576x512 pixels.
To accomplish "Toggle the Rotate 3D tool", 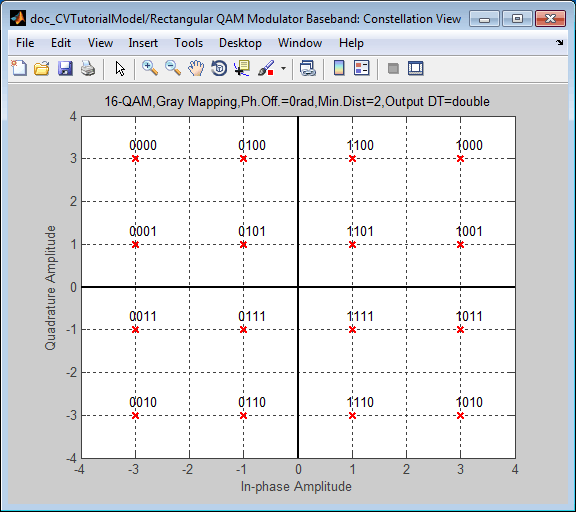I will click(219, 68).
